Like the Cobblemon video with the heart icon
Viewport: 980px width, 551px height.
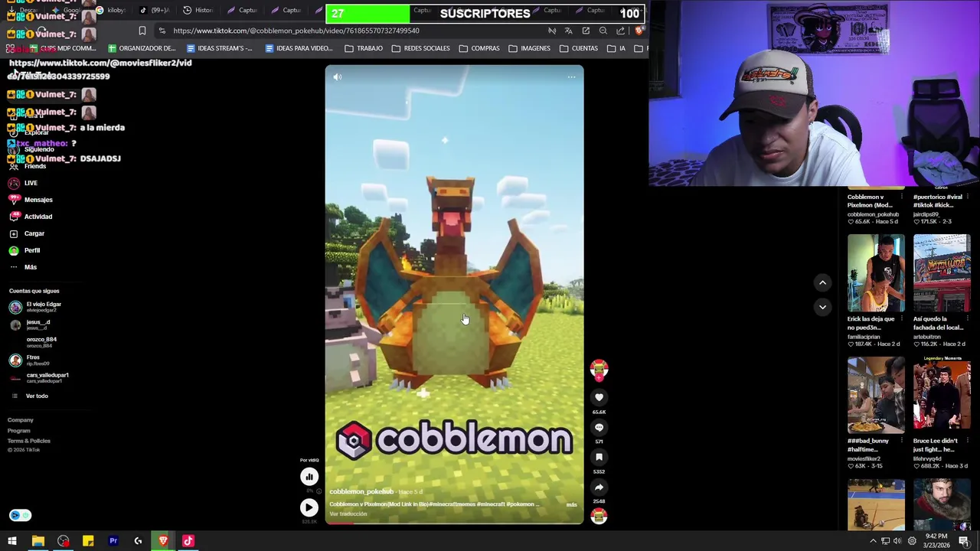(599, 397)
